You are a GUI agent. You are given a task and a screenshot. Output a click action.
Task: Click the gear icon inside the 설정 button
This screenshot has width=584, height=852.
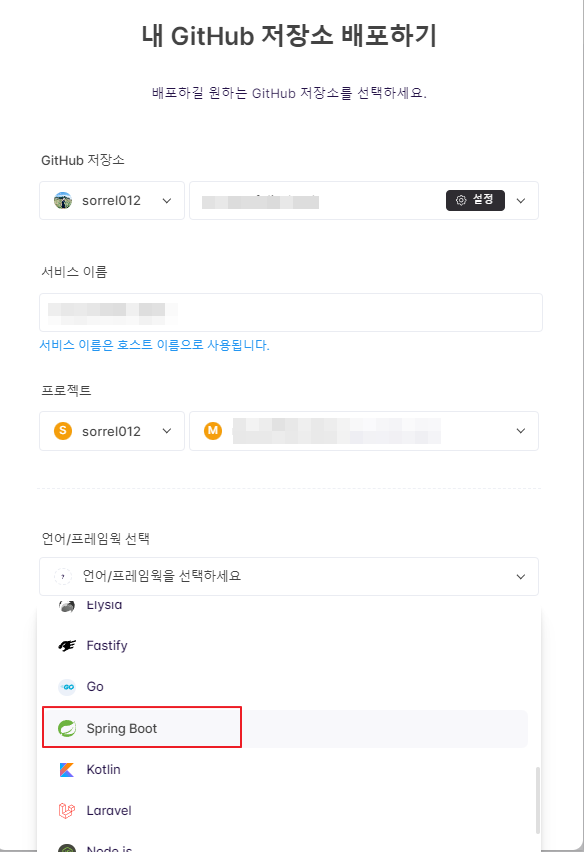tap(463, 200)
